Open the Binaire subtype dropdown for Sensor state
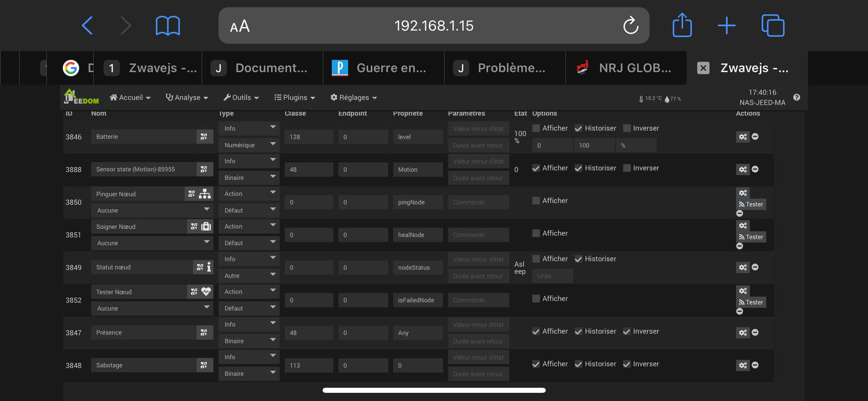This screenshot has height=401, width=868. 249,178
